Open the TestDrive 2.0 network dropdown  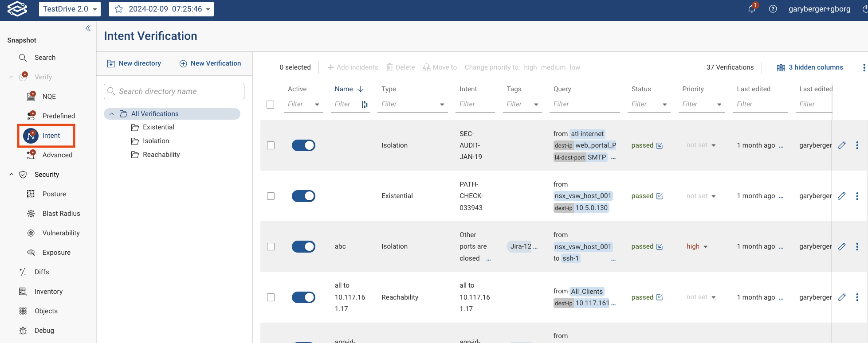click(x=70, y=9)
